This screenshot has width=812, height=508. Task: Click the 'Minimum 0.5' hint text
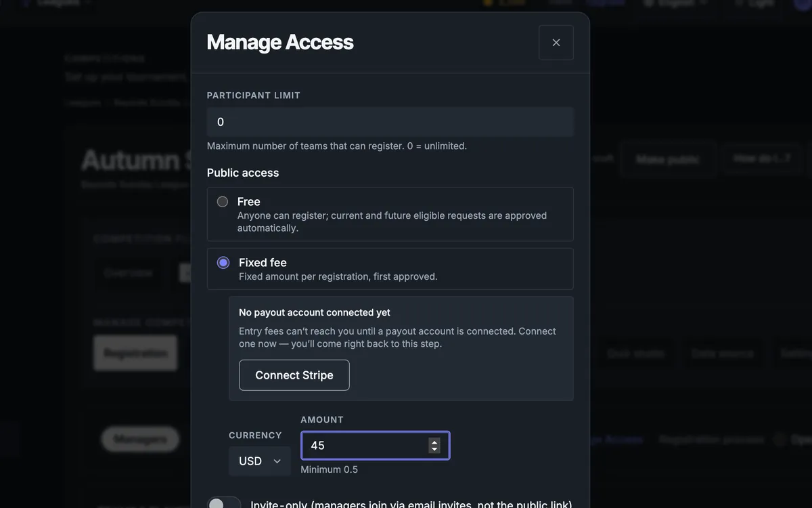(330, 469)
